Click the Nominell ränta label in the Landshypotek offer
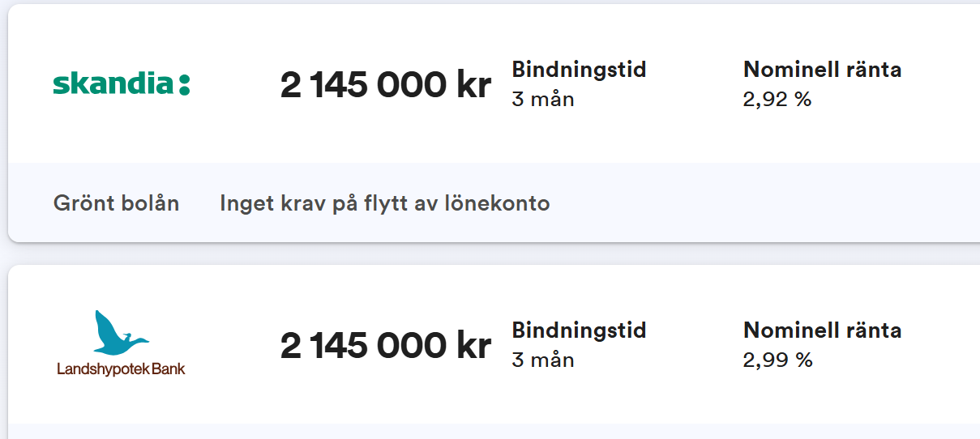The image size is (980, 439). 822,330
